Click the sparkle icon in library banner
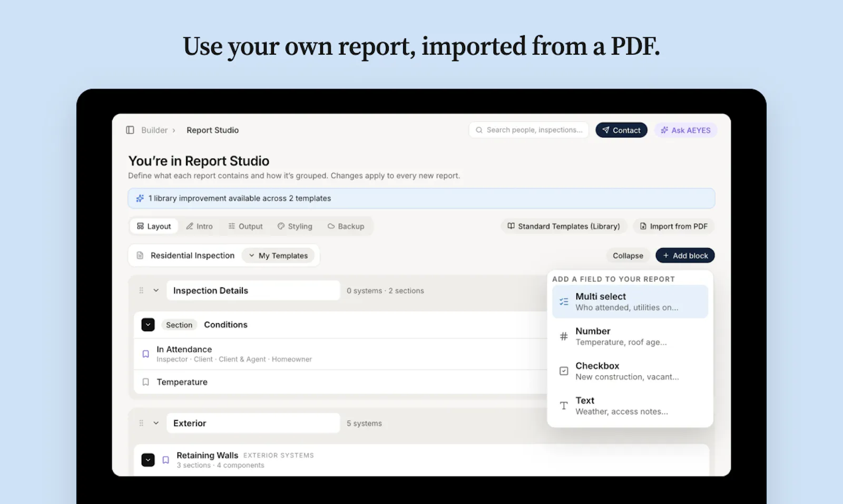Image resolution: width=843 pixels, height=504 pixels. (140, 198)
